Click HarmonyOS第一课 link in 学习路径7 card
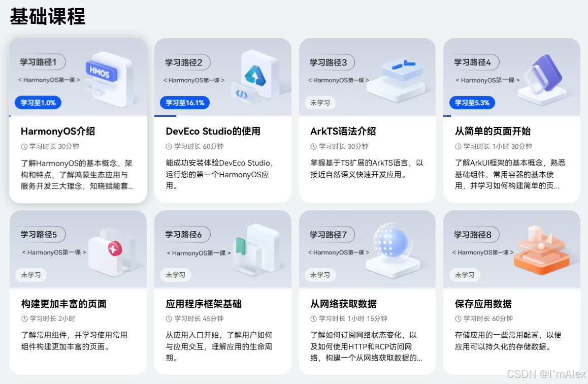 [x=339, y=252]
